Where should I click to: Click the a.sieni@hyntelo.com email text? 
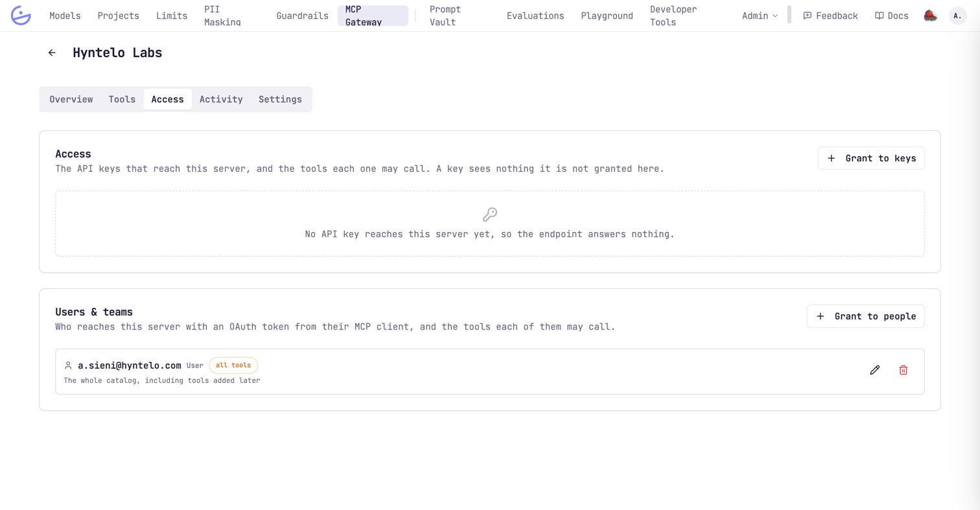point(130,365)
